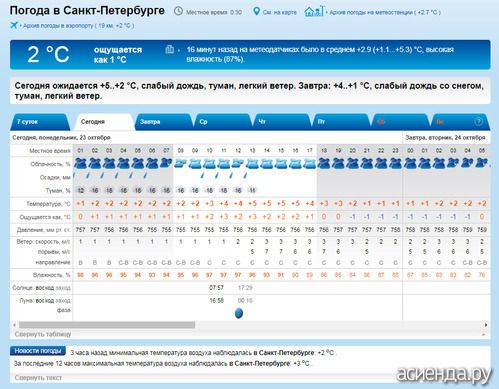Click the "ощущается как 1 °C" text
Viewport: 499px width, 389px height.
coord(118,55)
